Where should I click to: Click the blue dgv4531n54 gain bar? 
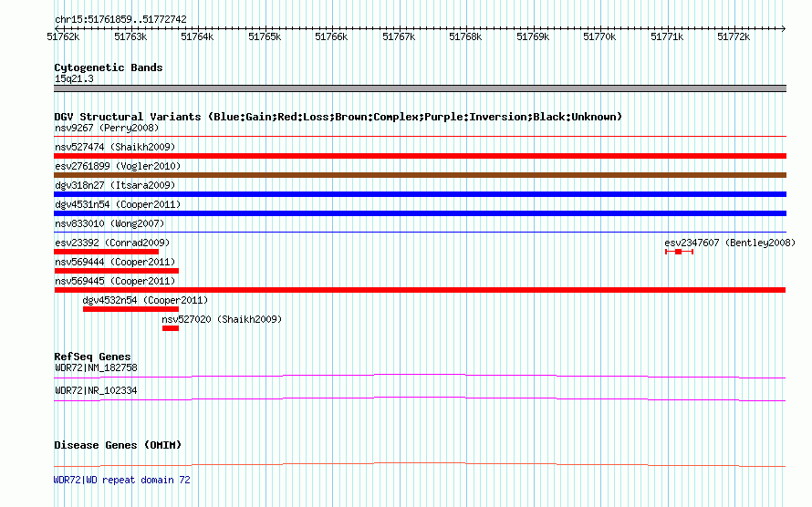pos(420,213)
